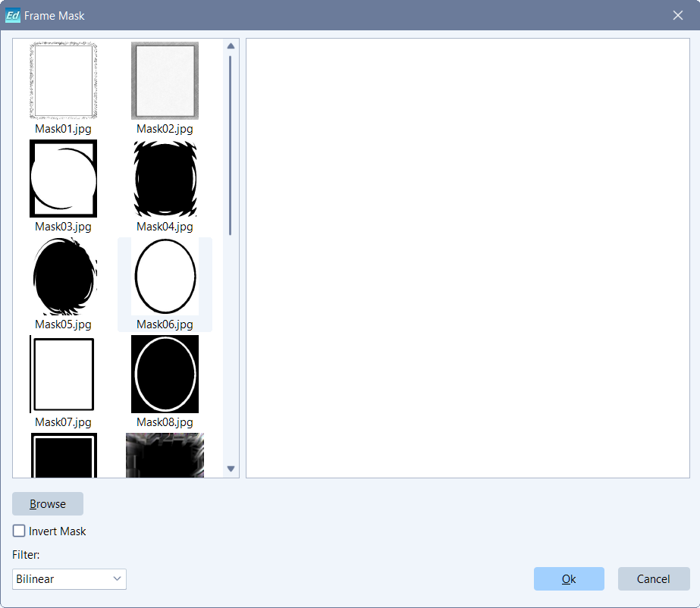
Task: Confirm with the Ok button
Action: (569, 579)
